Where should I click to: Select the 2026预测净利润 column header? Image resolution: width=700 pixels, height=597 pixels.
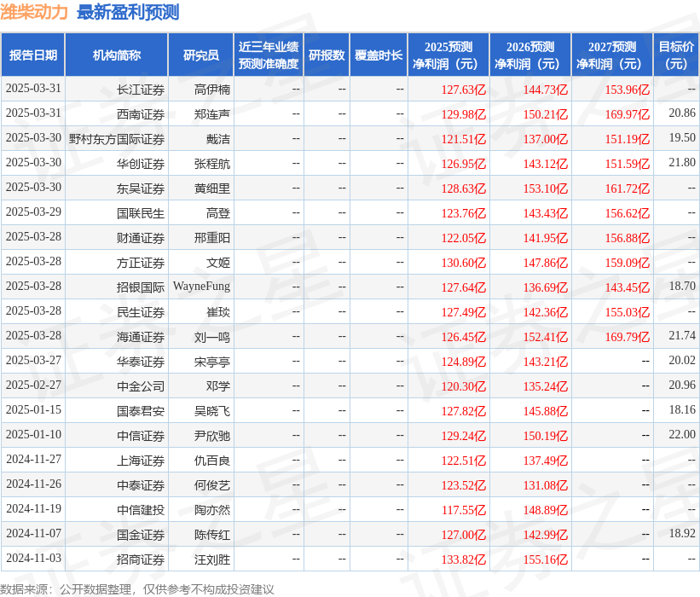530,55
